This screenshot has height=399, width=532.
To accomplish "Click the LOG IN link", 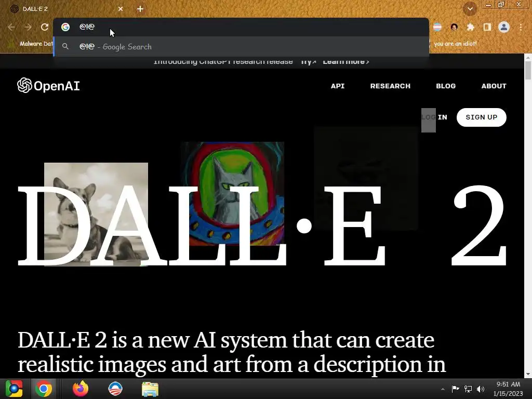I will (x=434, y=117).
